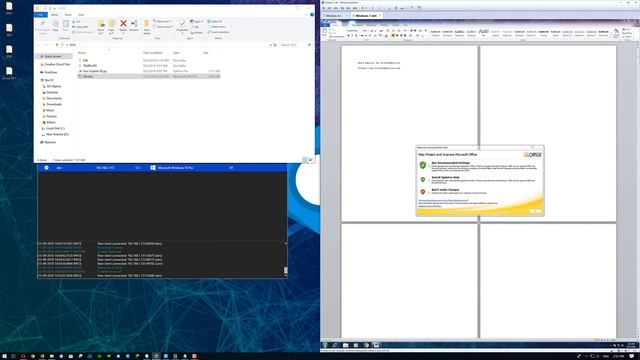This screenshot has height=360, width=640.
Task: Click the Paste icon in Word ribbon
Action: point(325,31)
